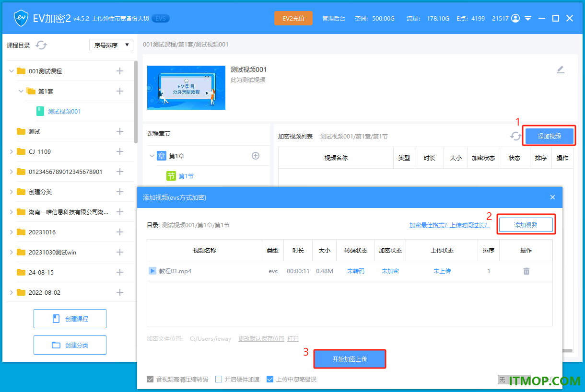Open the user account avatar icon
This screenshot has width=585, height=392.
[x=515, y=18]
